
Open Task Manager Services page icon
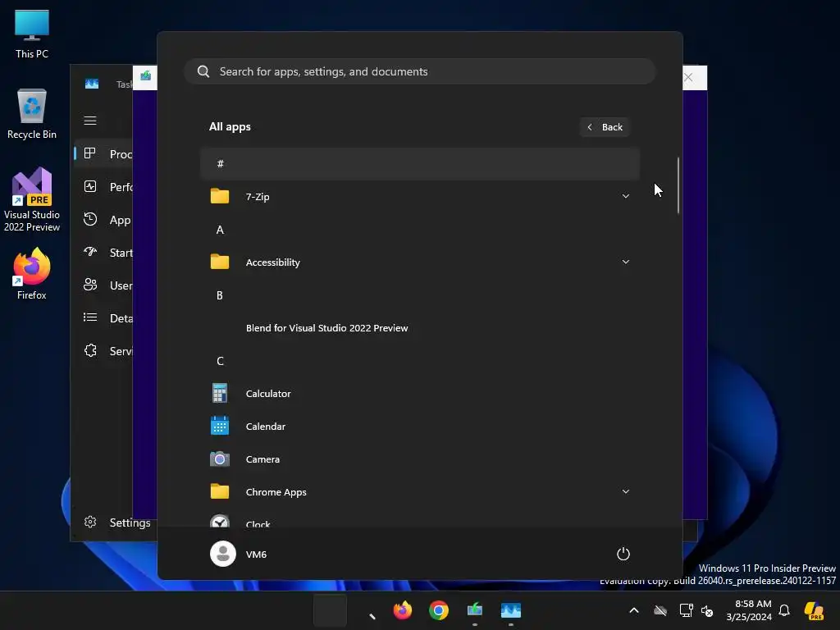coord(90,350)
